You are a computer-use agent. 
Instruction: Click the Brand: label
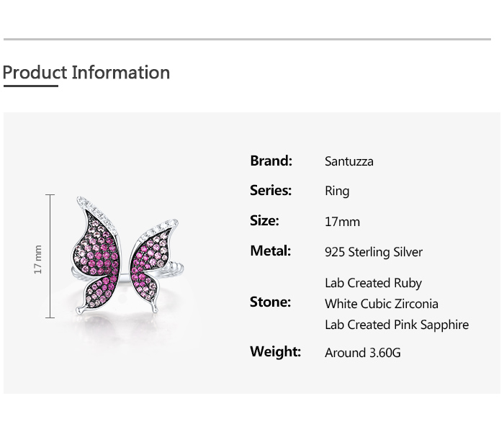coord(271,161)
